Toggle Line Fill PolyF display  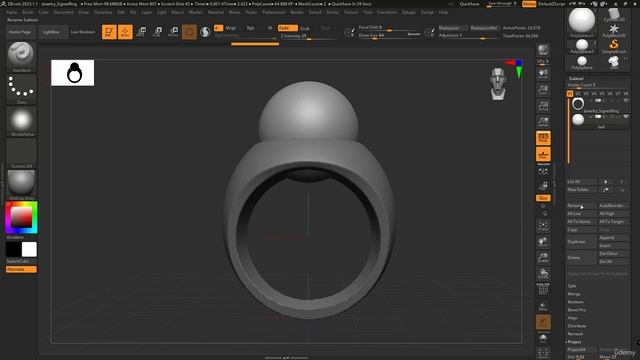click(x=543, y=289)
